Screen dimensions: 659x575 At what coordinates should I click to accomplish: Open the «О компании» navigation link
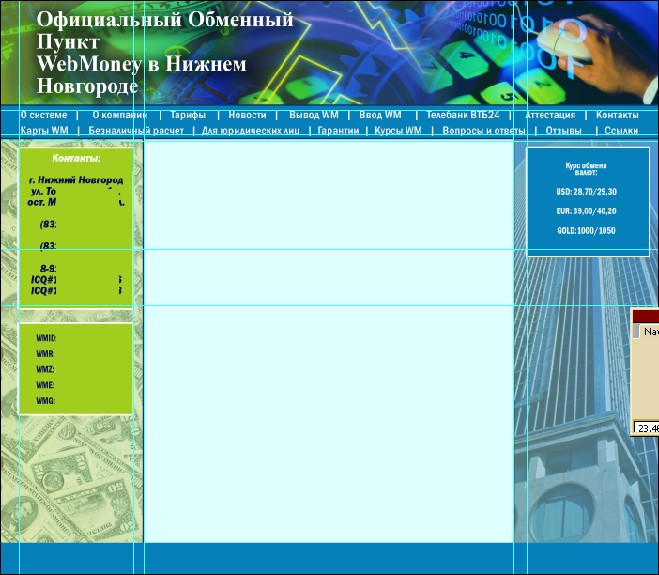coord(120,115)
